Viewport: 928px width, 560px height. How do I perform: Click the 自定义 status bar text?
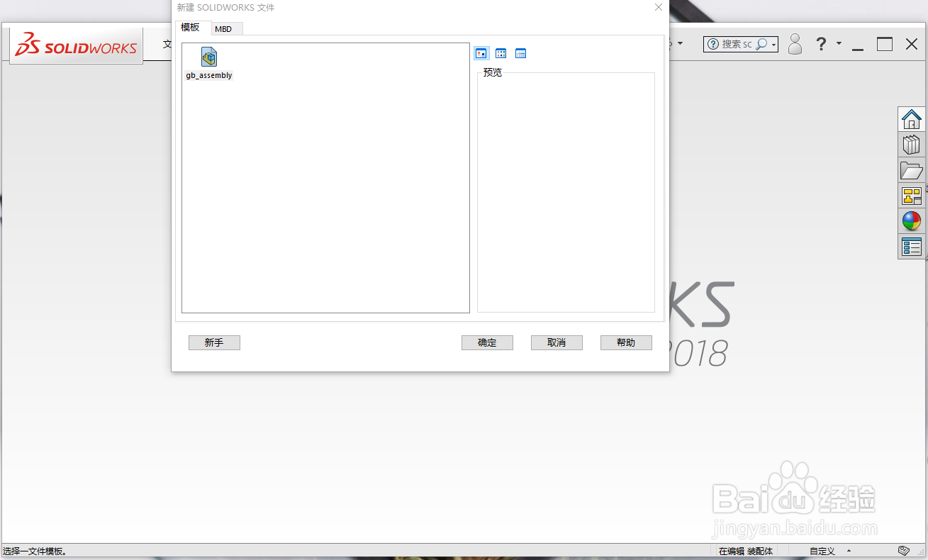click(x=822, y=551)
